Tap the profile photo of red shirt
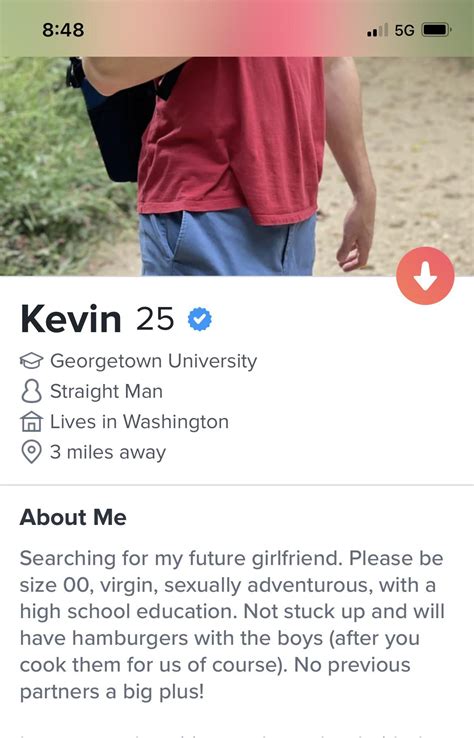 (x=237, y=167)
